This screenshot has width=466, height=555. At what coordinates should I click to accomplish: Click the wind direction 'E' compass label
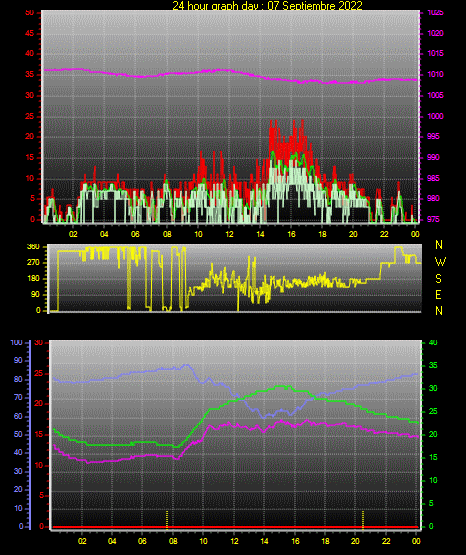pyautogui.click(x=438, y=295)
